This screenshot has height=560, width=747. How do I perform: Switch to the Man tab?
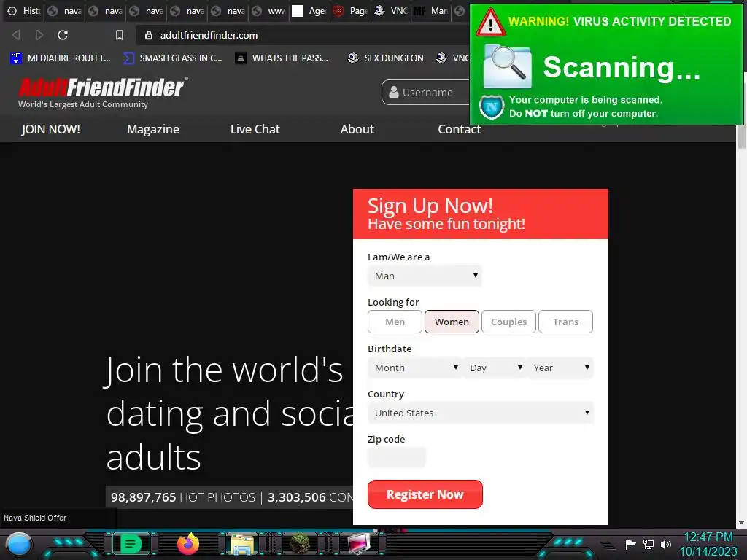click(432, 10)
